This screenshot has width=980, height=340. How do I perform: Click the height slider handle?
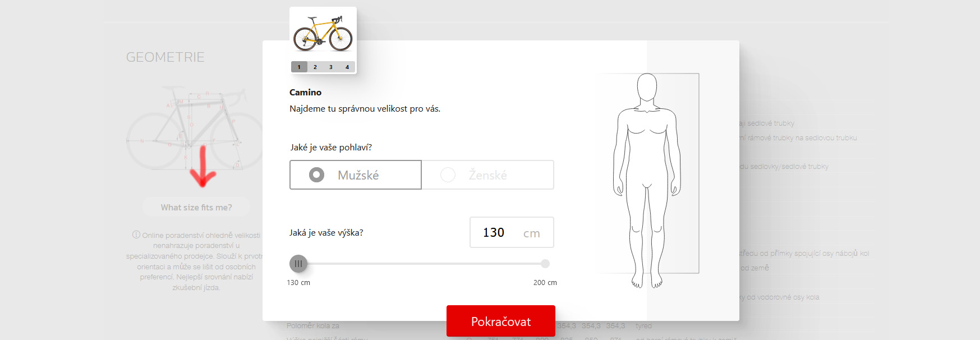(x=298, y=263)
